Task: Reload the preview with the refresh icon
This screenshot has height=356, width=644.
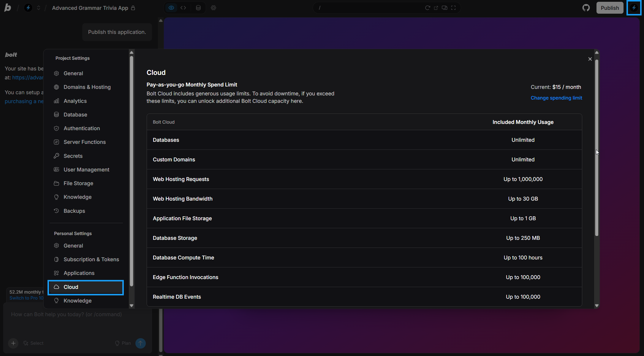Action: (427, 8)
